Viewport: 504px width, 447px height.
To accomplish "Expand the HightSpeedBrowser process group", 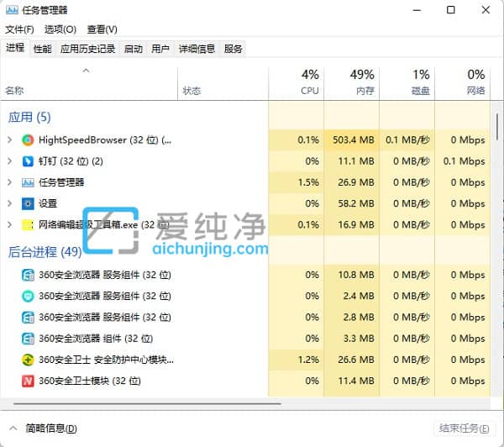I will click(x=9, y=139).
